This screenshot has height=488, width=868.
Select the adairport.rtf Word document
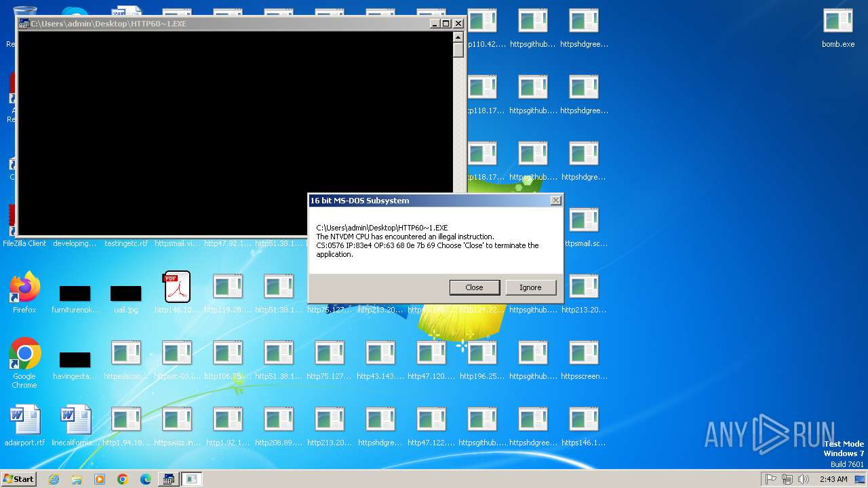[x=24, y=426]
